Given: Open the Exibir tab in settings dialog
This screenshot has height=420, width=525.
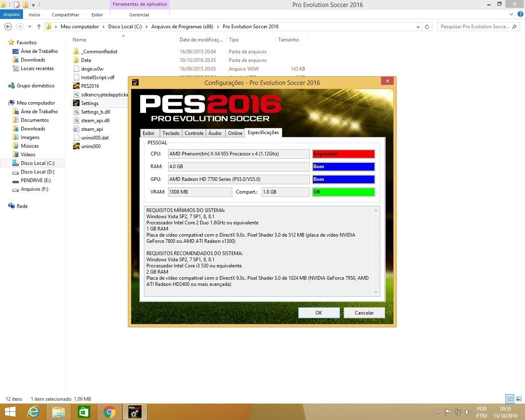Looking at the screenshot, I should [148, 133].
